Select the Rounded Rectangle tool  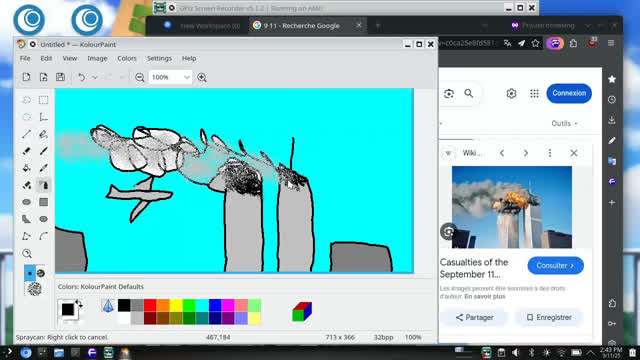[27, 202]
